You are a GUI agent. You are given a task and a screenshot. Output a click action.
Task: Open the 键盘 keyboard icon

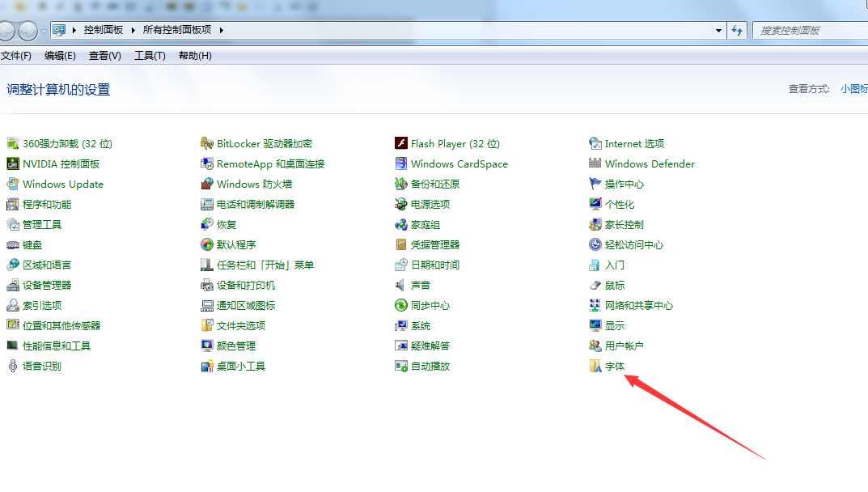coord(13,245)
